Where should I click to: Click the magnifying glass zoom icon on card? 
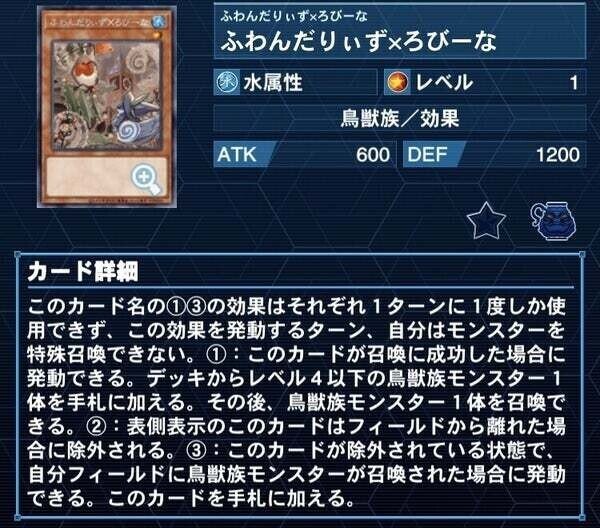coord(146,179)
